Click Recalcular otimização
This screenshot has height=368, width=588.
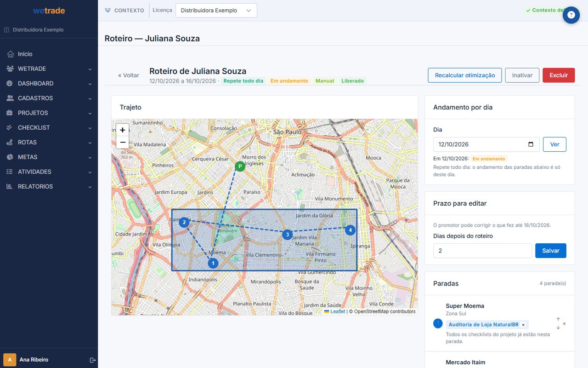pyautogui.click(x=465, y=75)
